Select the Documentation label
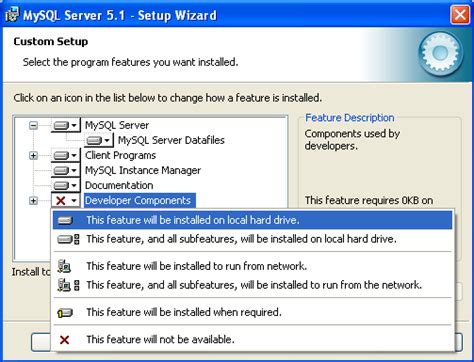474x362 pixels. point(119,185)
